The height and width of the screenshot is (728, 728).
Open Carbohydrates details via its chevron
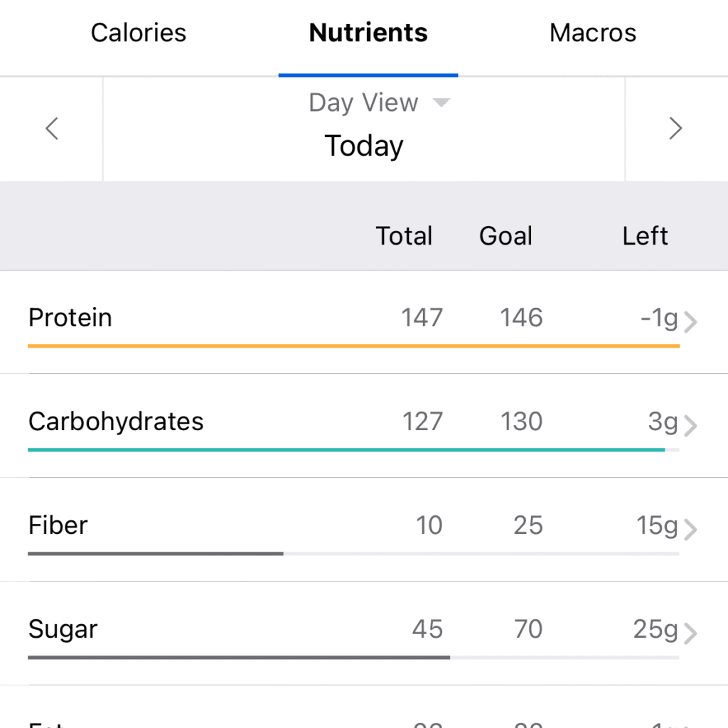coord(691,425)
